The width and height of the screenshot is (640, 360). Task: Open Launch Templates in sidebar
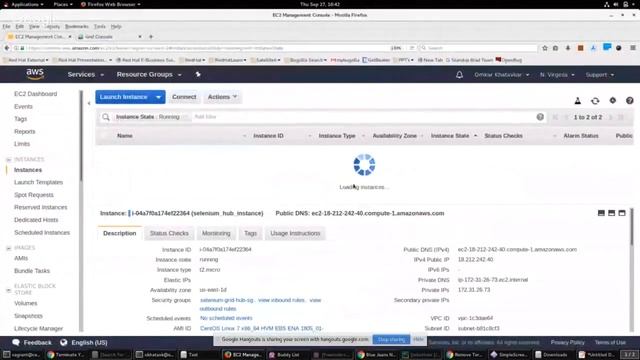click(x=38, y=182)
